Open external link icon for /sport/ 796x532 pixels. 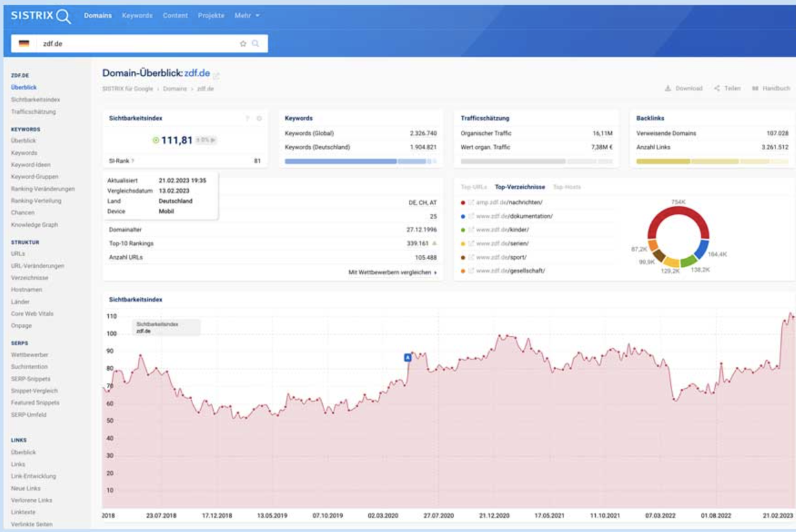[x=471, y=257]
